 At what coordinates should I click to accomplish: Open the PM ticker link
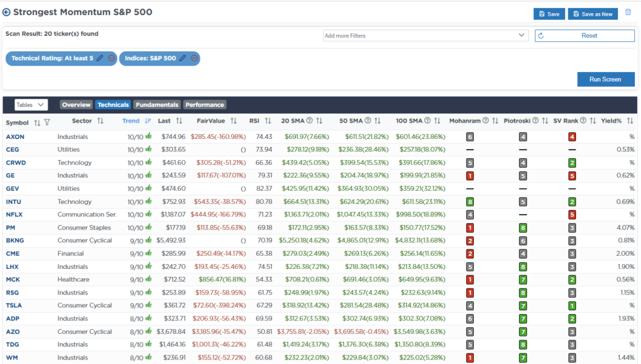click(x=10, y=228)
